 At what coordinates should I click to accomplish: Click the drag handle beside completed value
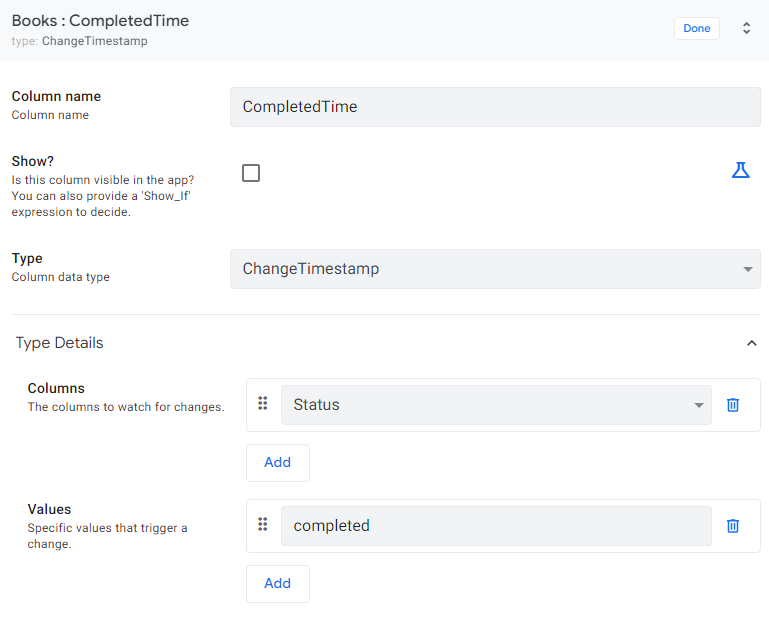click(x=263, y=525)
